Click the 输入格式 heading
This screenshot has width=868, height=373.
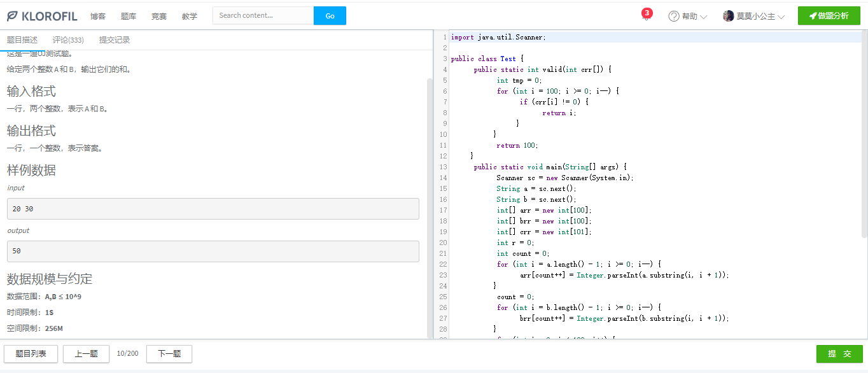tap(31, 91)
